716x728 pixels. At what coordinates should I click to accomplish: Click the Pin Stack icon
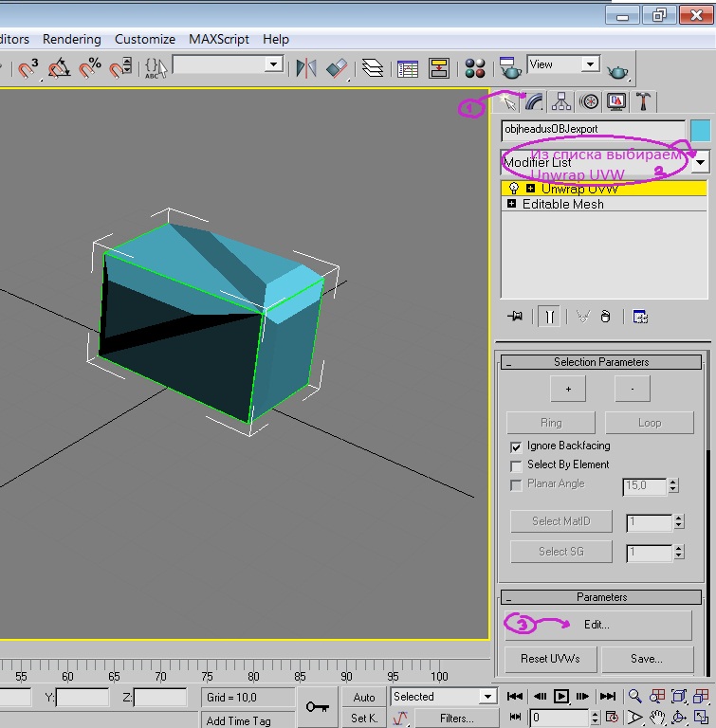click(x=515, y=318)
